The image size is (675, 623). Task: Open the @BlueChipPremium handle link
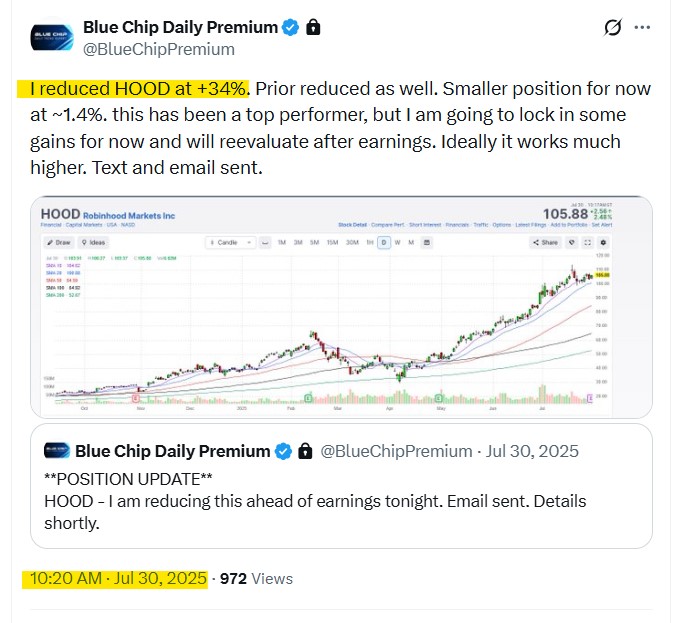(x=159, y=49)
